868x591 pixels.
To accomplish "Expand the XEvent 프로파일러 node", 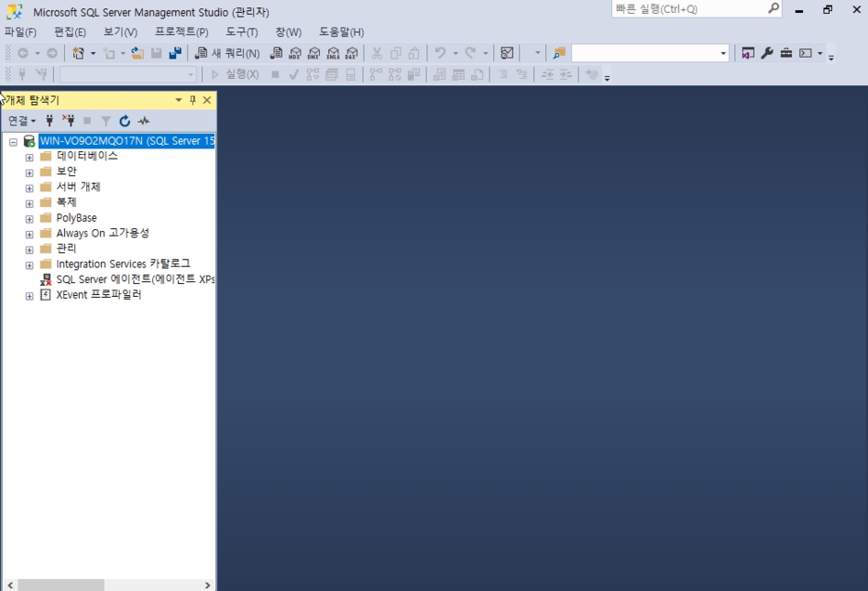I will coord(30,296).
